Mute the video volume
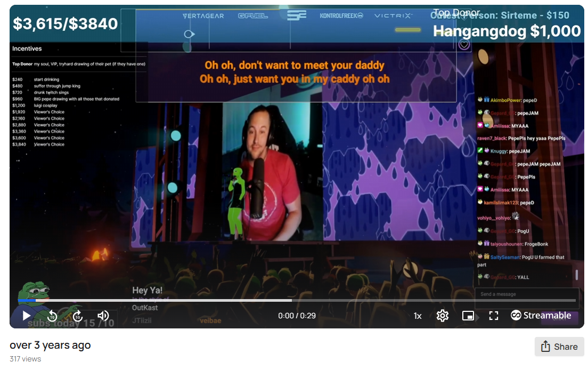This screenshot has height=370, width=588. (103, 316)
